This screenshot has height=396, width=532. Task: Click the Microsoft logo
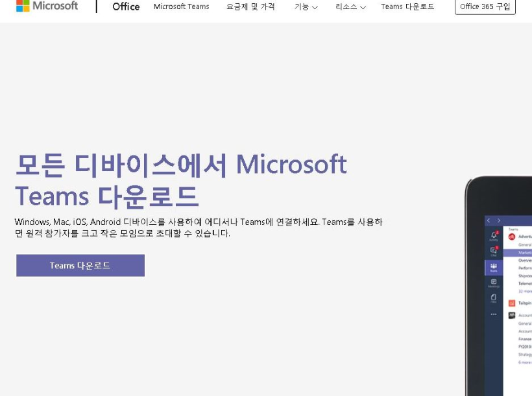pyautogui.click(x=47, y=6)
